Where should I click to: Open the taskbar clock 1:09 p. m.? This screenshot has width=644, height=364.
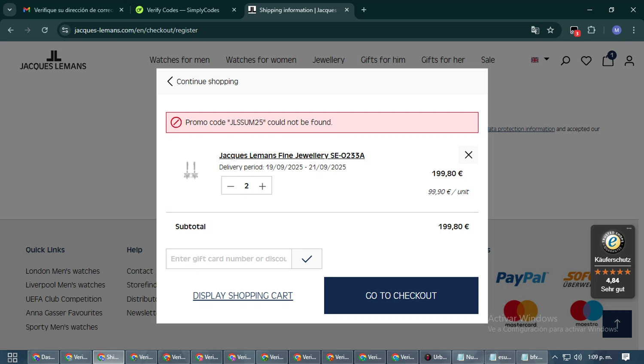click(x=600, y=357)
